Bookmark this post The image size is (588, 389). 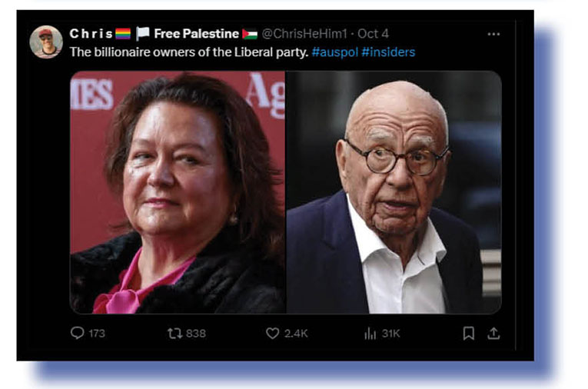[x=468, y=333]
